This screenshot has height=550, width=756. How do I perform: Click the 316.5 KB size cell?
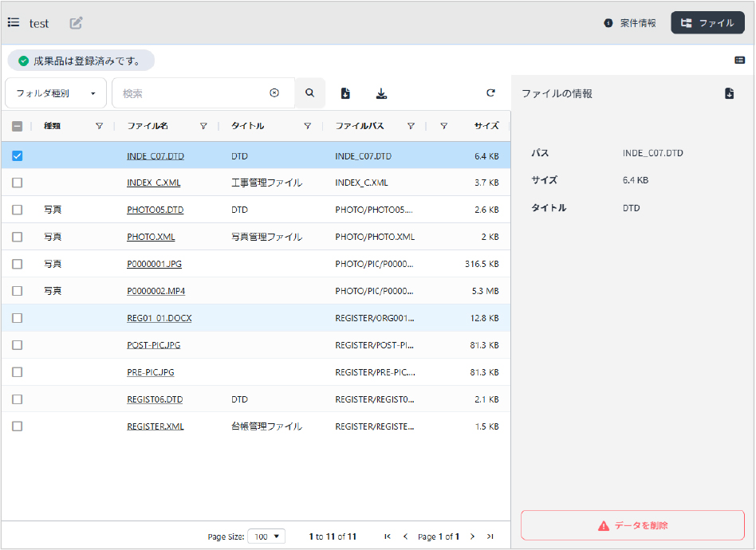coord(482,264)
